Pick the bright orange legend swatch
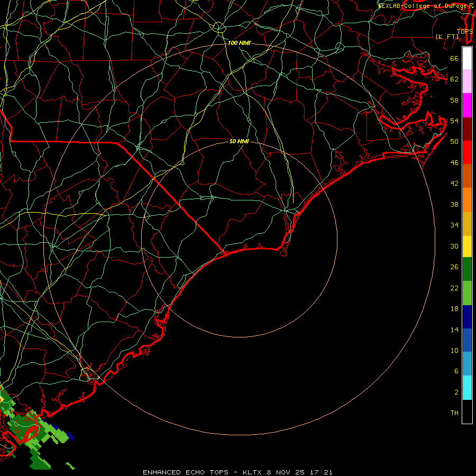The width and height of the screenshot is (476, 476). 467,200
